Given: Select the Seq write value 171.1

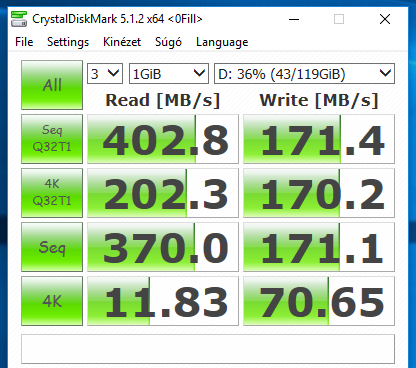Looking at the screenshot, I should [x=319, y=247].
